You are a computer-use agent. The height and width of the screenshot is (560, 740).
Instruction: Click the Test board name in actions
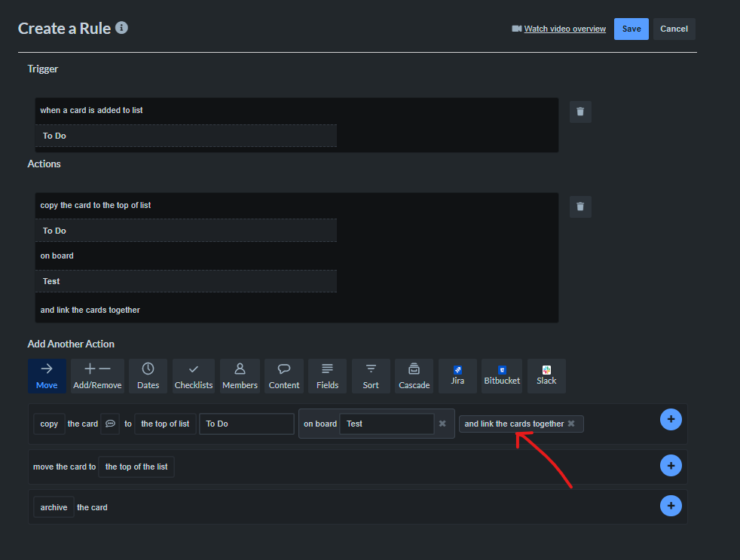[186, 281]
